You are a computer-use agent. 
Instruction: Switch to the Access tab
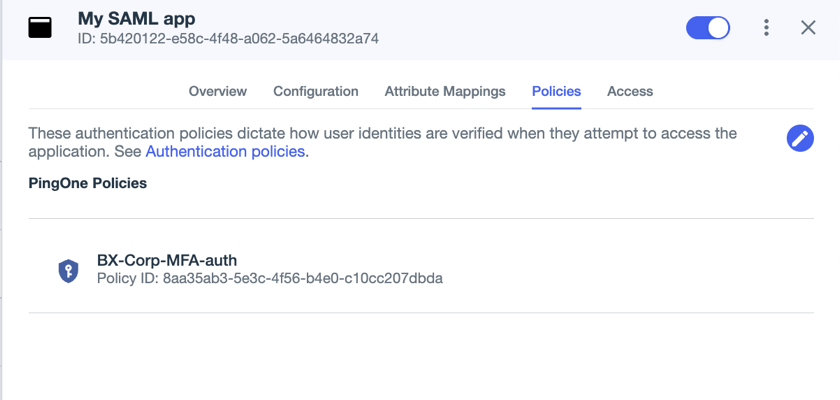[x=629, y=91]
